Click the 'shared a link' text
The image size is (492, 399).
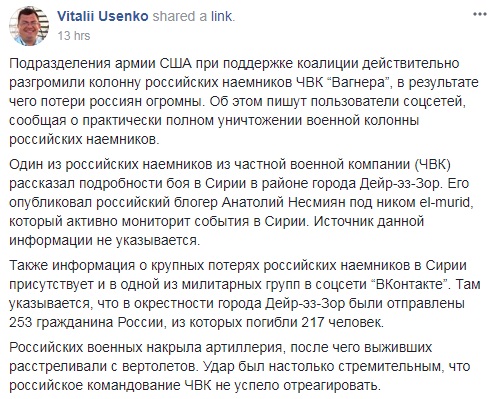(x=194, y=16)
